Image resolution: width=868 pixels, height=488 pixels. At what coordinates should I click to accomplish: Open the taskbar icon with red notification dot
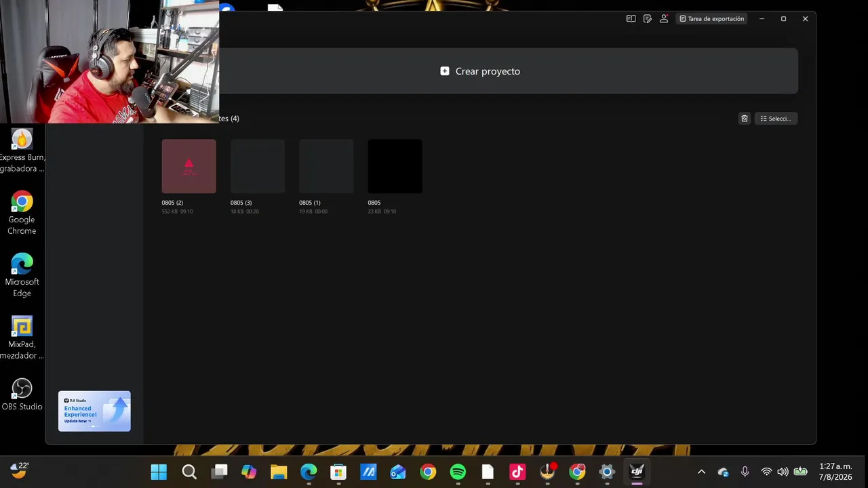(x=547, y=472)
